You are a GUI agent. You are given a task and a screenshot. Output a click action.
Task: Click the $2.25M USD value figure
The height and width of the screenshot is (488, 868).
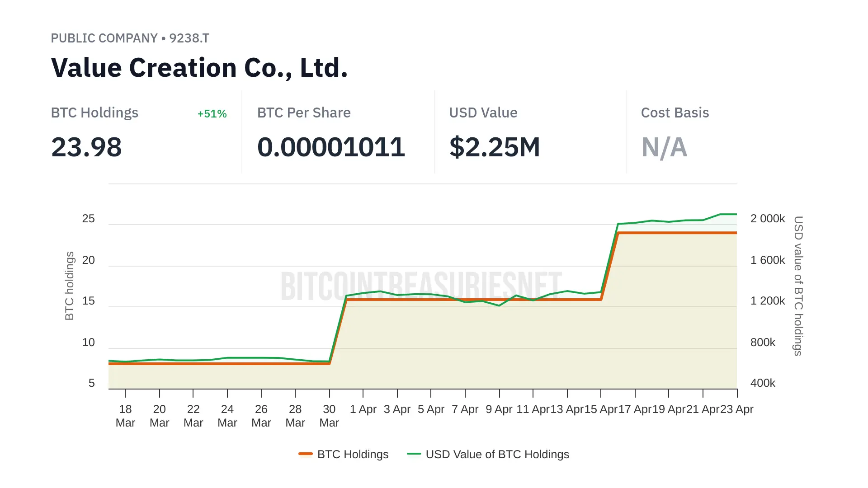(x=495, y=147)
